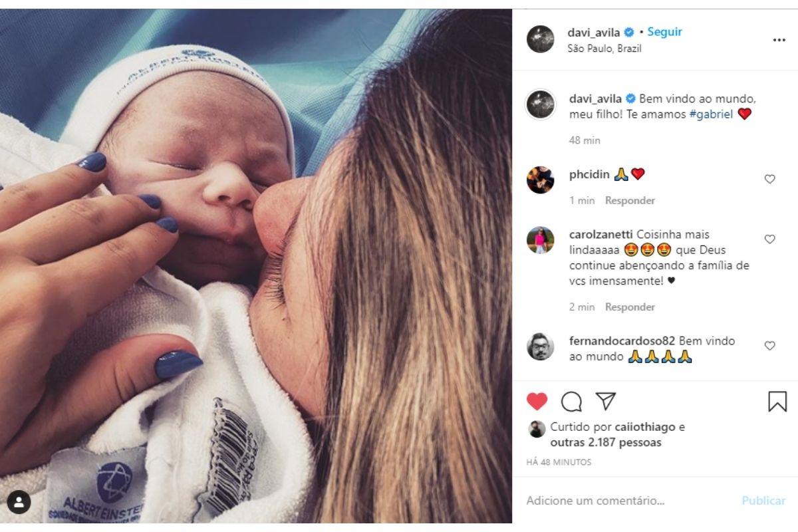798x532 pixels.
Task: Like fernandocardoso82's comment heart
Action: tap(769, 345)
